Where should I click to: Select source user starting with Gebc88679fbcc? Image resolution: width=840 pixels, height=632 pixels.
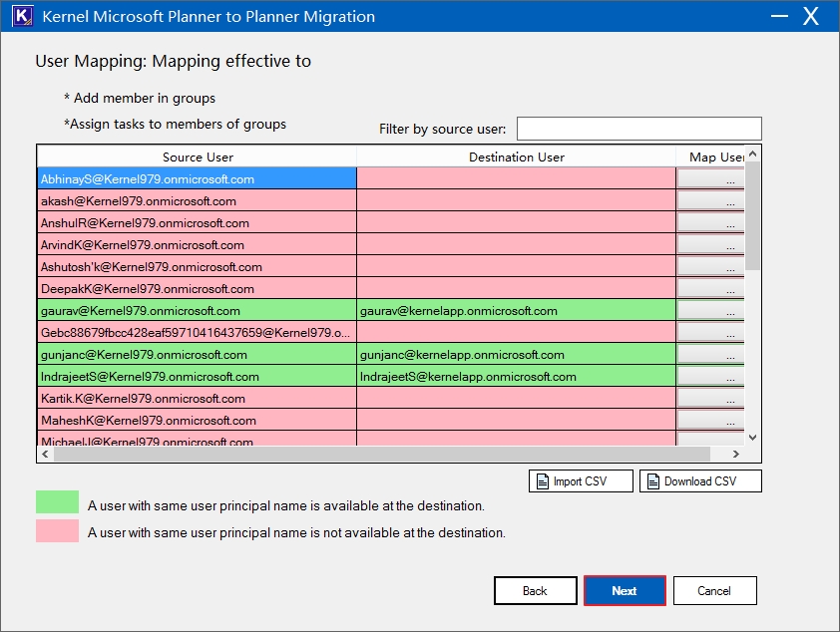coord(198,332)
